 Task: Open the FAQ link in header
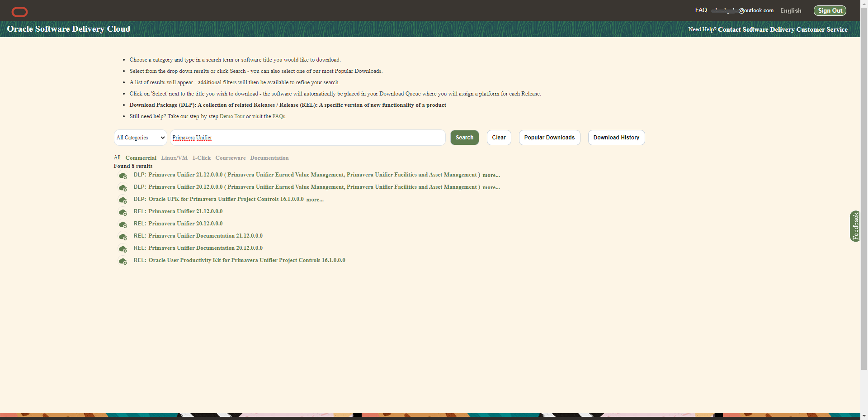click(701, 10)
